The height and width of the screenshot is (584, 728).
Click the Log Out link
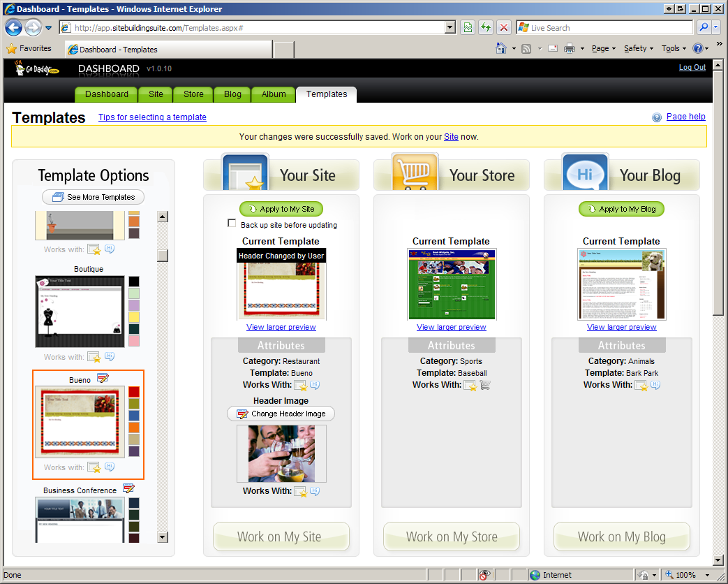pos(692,67)
